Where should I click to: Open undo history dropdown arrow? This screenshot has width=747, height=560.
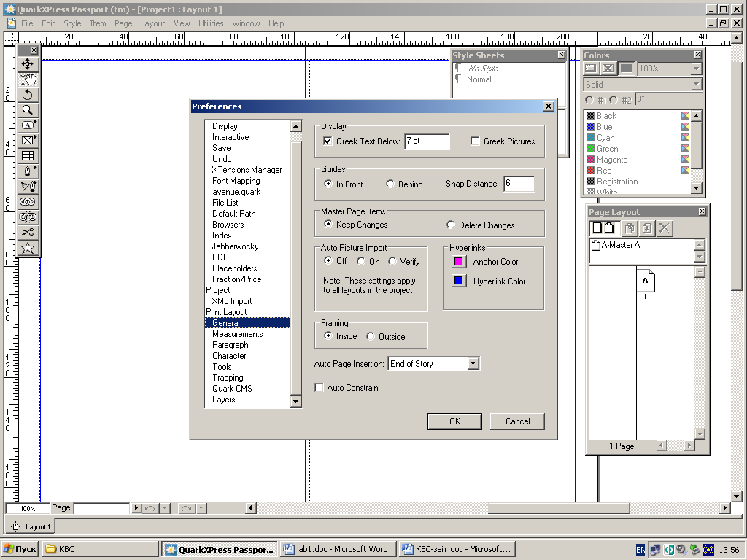165,508
